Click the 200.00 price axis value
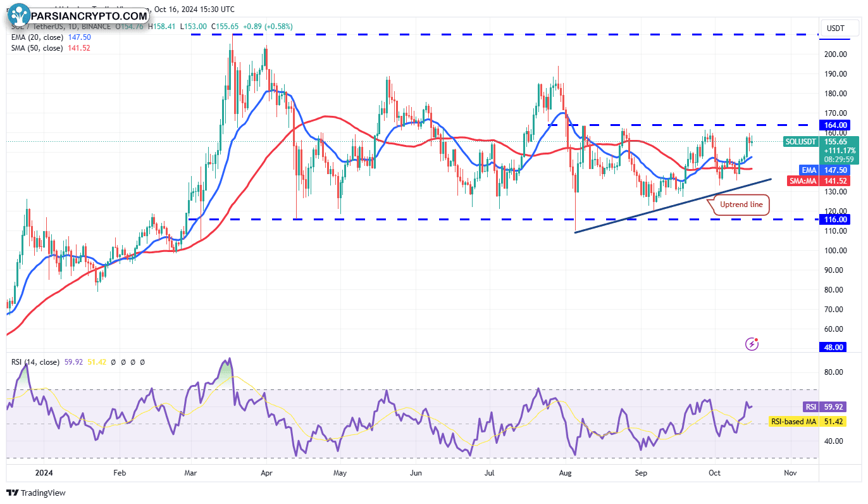This screenshot has width=868, height=504. point(835,54)
